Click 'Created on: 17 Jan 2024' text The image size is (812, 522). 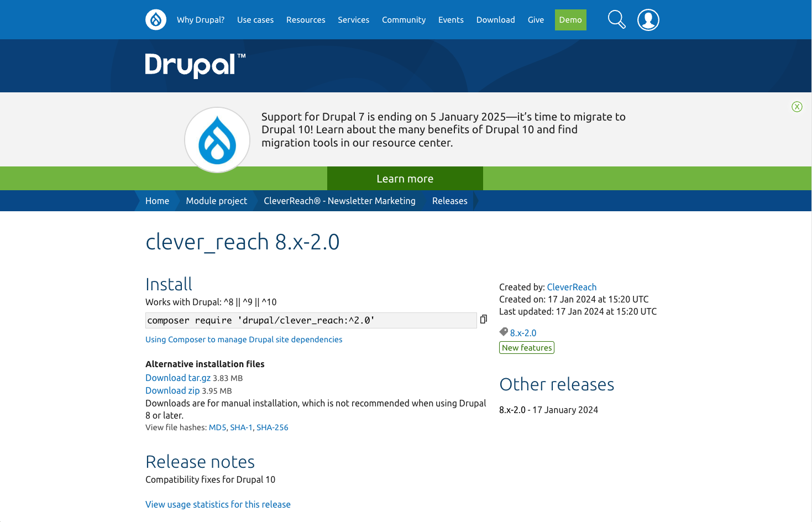click(x=574, y=299)
